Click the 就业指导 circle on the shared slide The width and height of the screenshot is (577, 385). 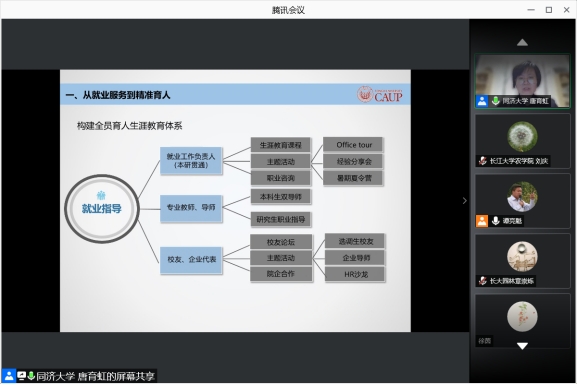click(102, 209)
